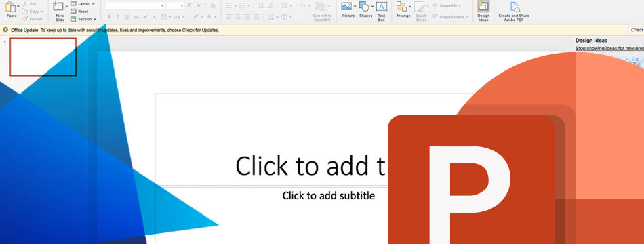
Task: Click the font name combo box
Action: point(134,5)
